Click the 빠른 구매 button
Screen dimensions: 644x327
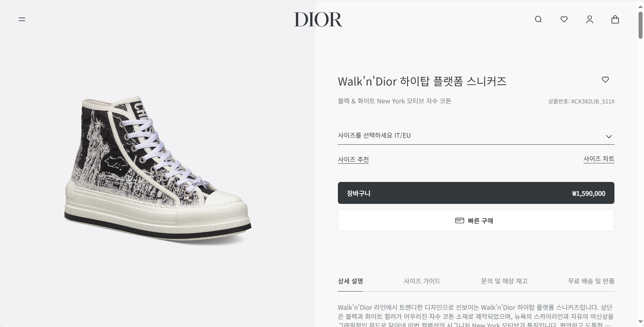(x=476, y=220)
